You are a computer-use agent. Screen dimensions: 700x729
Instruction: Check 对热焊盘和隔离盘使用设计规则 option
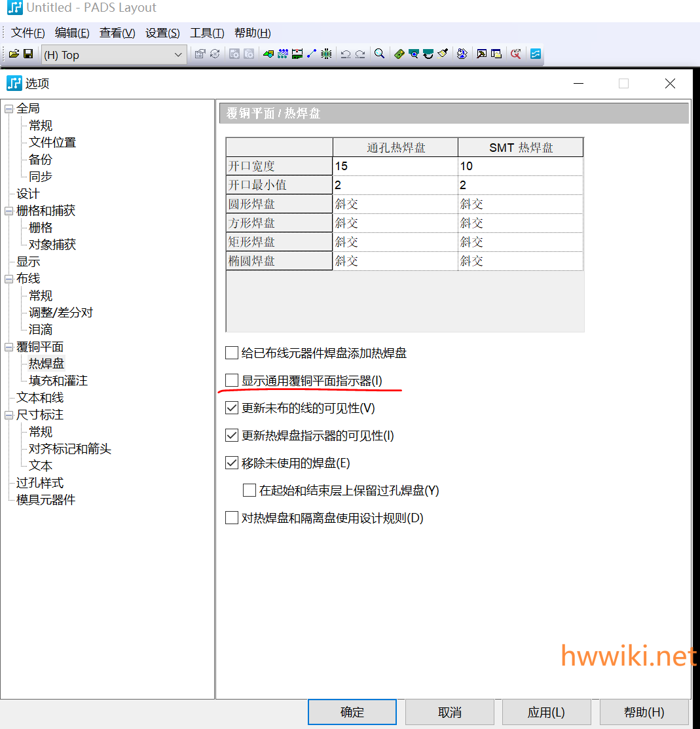232,518
